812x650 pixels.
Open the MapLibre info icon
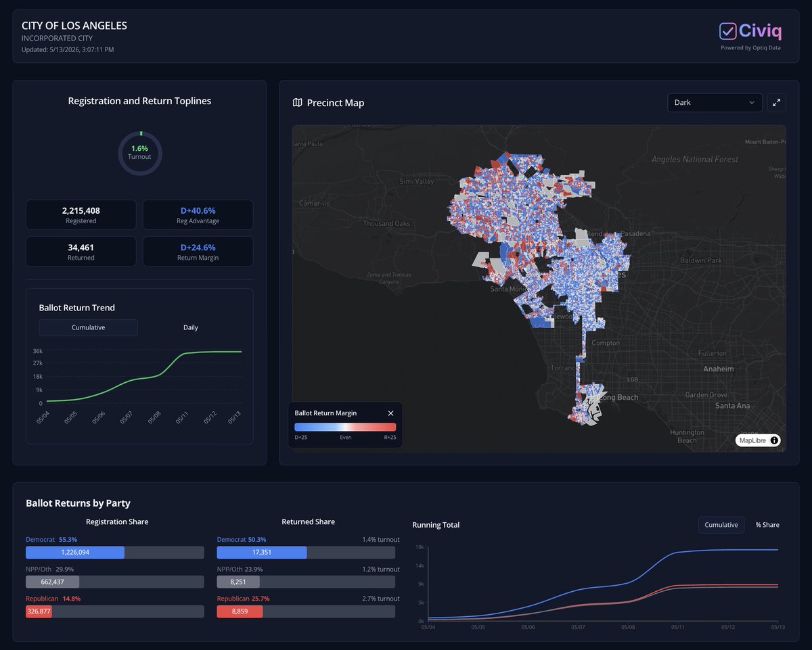click(774, 440)
